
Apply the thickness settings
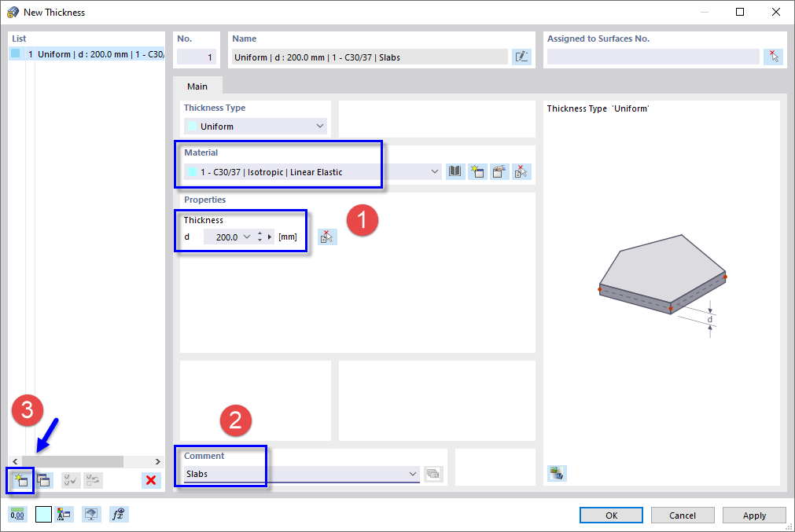(x=754, y=515)
